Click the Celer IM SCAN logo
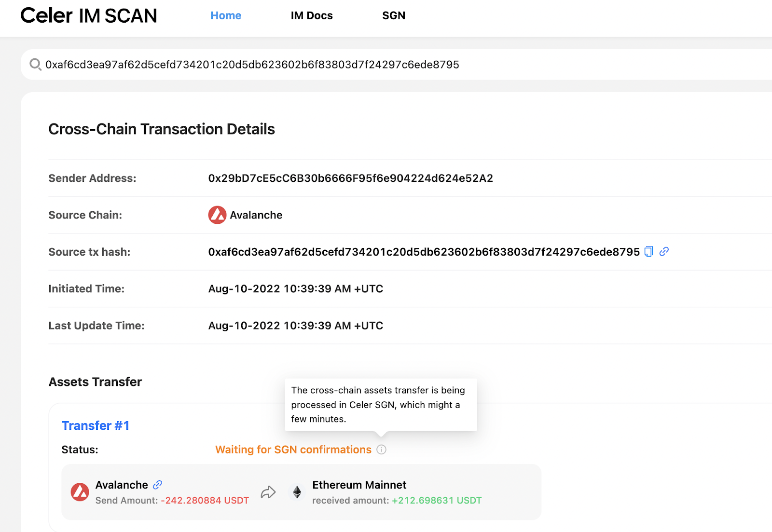Screen dimensions: 772x532 (x=89, y=15)
